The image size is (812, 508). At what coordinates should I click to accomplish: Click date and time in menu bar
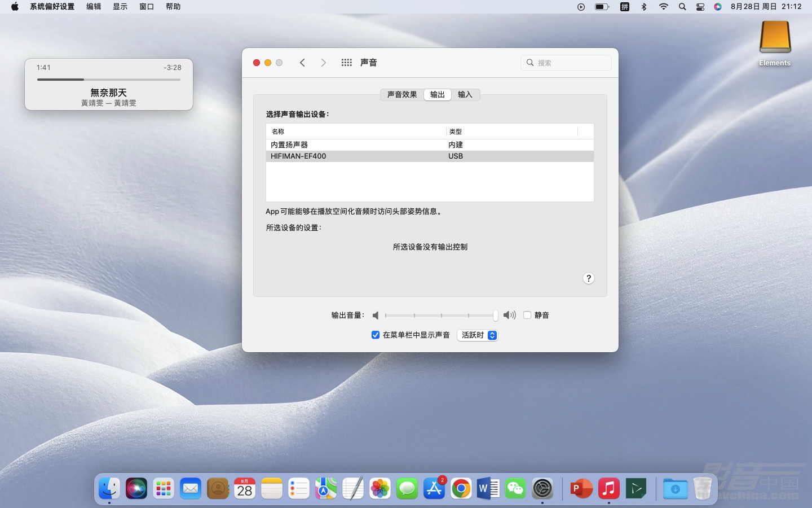pos(766,7)
